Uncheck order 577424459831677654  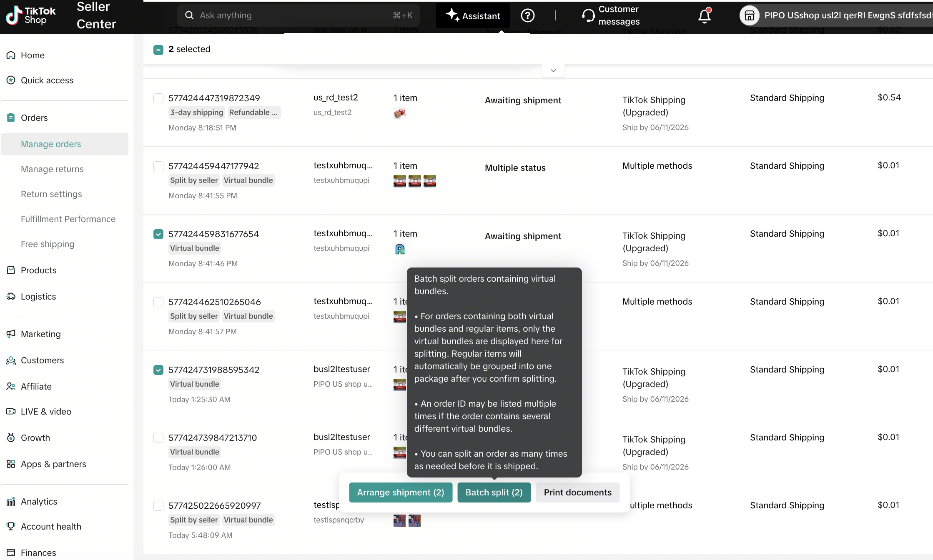(158, 234)
